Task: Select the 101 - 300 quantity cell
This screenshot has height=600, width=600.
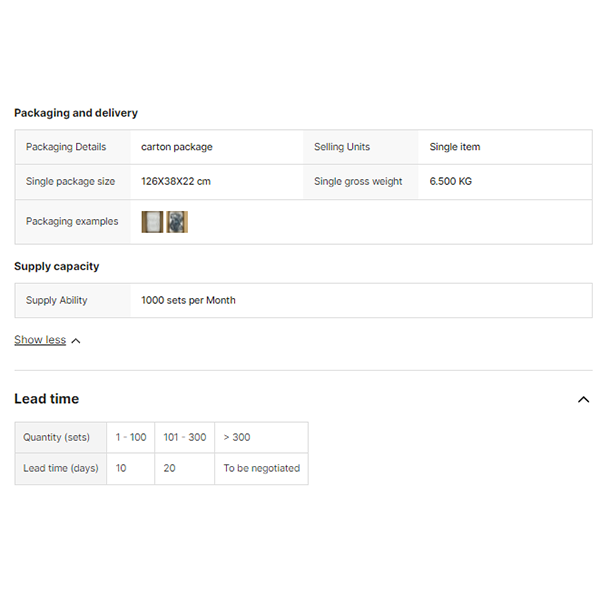Action: pyautogui.click(x=184, y=437)
